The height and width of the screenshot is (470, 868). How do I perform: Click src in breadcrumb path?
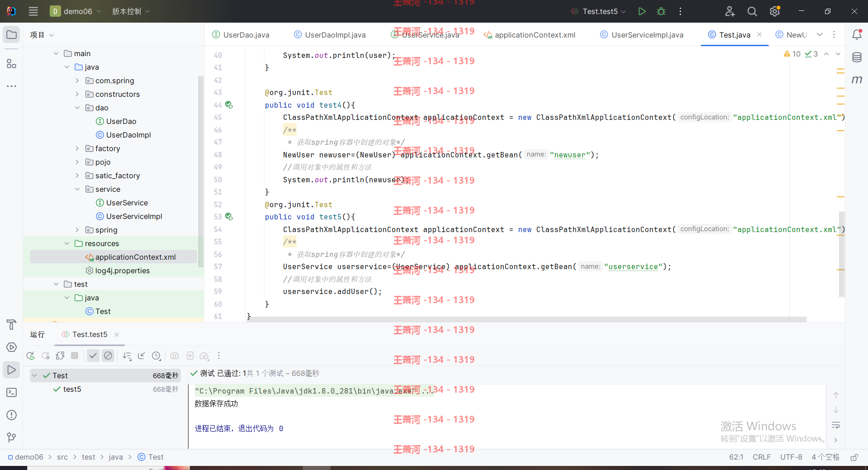[62, 457]
